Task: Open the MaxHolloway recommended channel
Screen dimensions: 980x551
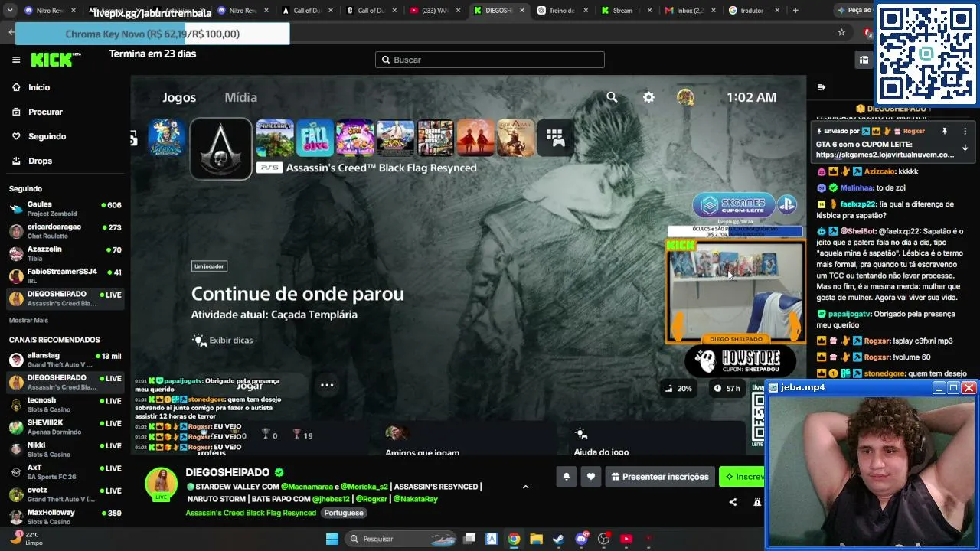Action: [65, 517]
